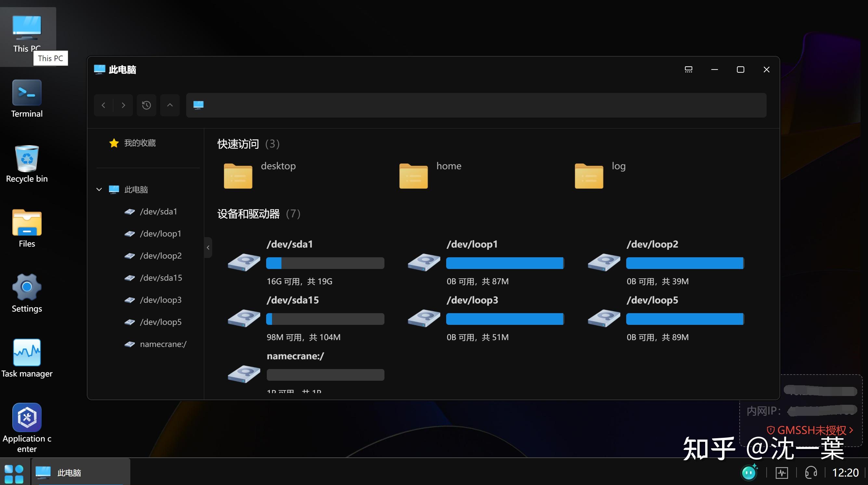Image resolution: width=868 pixels, height=485 pixels.
Task: Click the back navigation arrow
Action: click(x=103, y=105)
